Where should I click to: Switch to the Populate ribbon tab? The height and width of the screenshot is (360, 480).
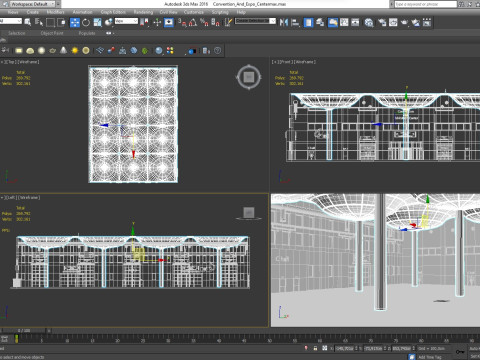pos(87,33)
